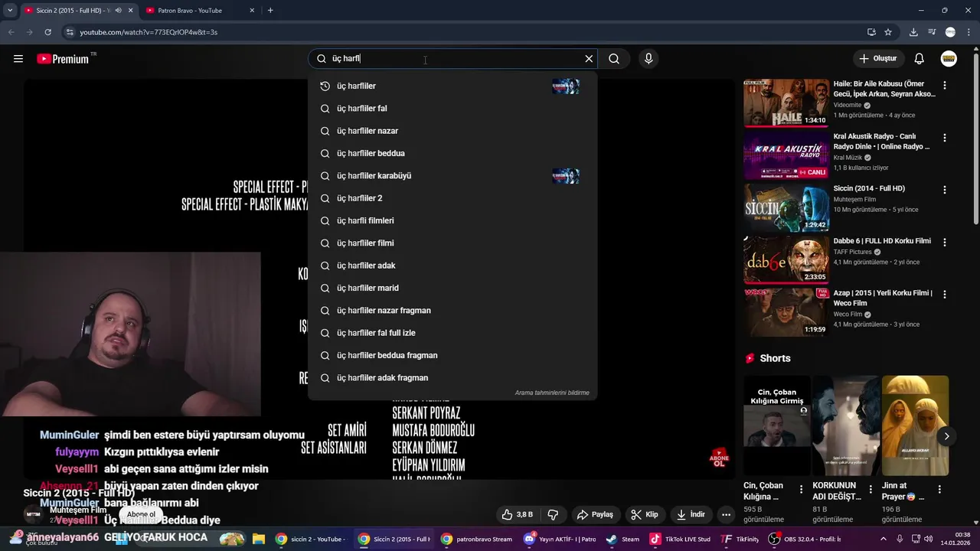Open more actions ellipsis under video
The image size is (980, 551).
(x=726, y=514)
